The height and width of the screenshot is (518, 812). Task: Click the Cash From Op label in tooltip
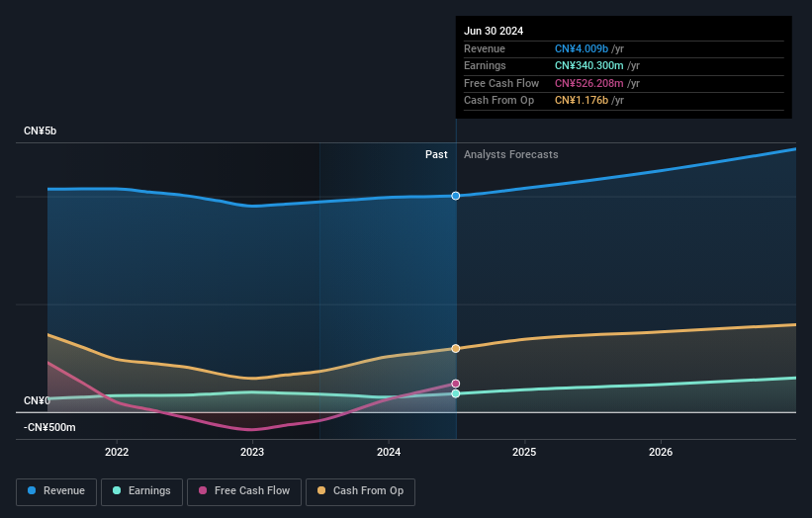click(x=498, y=101)
